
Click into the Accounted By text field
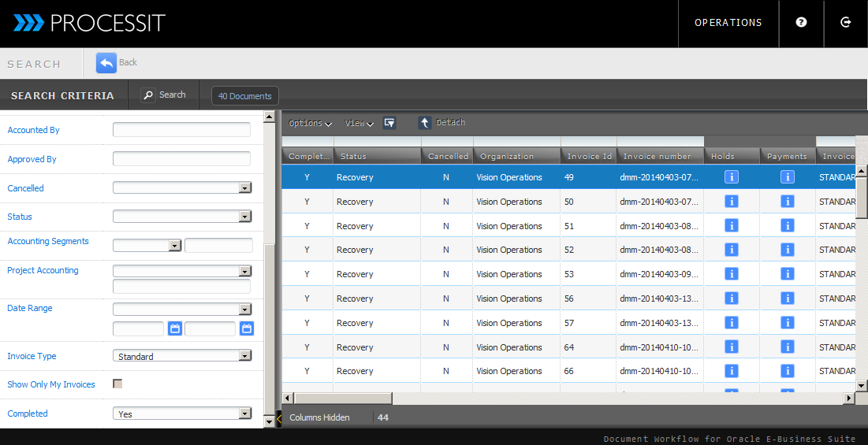(x=181, y=130)
